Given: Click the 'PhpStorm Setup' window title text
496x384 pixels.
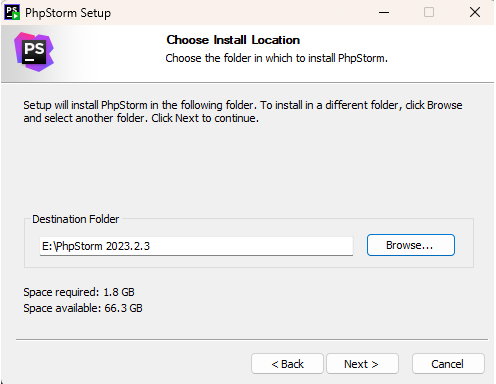Looking at the screenshot, I should click(68, 13).
